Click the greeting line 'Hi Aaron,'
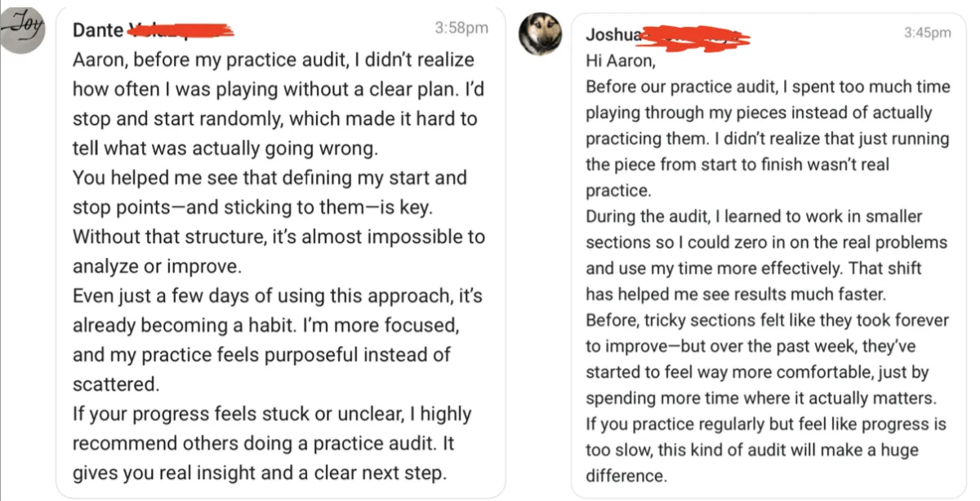The image size is (980, 501). 621,60
